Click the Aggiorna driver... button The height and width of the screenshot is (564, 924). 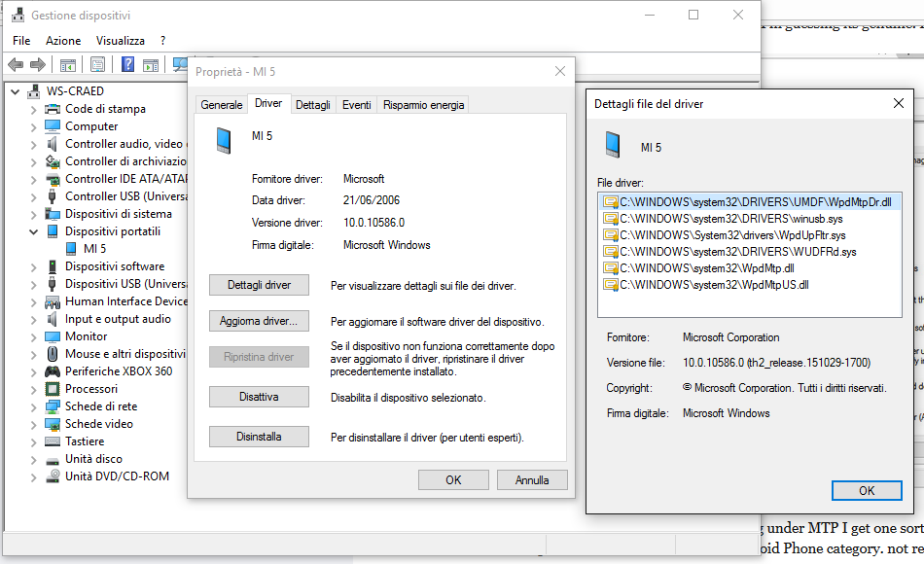(x=260, y=321)
